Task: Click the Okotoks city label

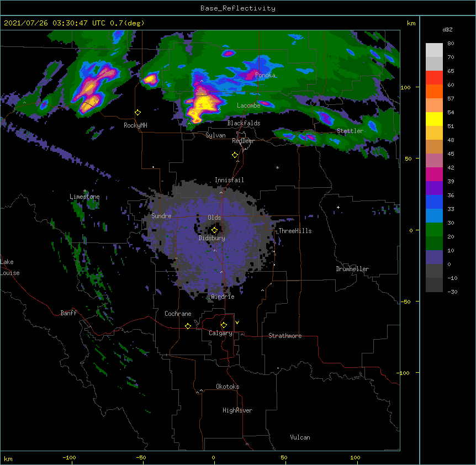Action: pyautogui.click(x=228, y=387)
